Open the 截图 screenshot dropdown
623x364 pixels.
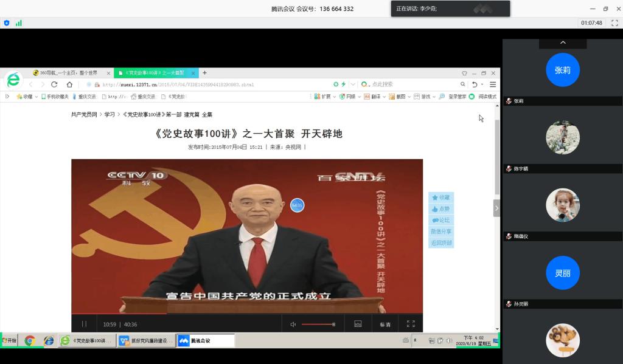pos(400,97)
